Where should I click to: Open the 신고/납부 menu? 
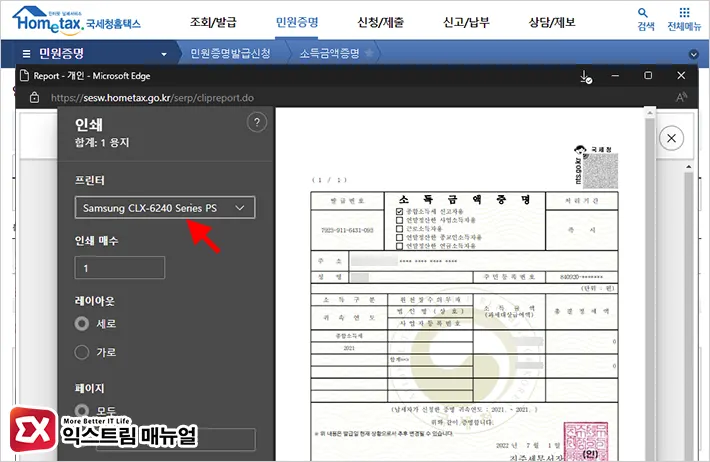click(466, 22)
